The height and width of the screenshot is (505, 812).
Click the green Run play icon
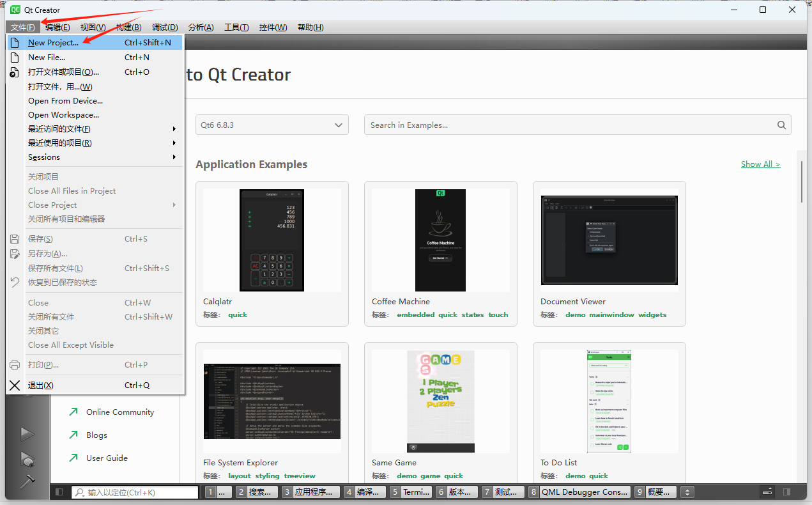pyautogui.click(x=27, y=434)
